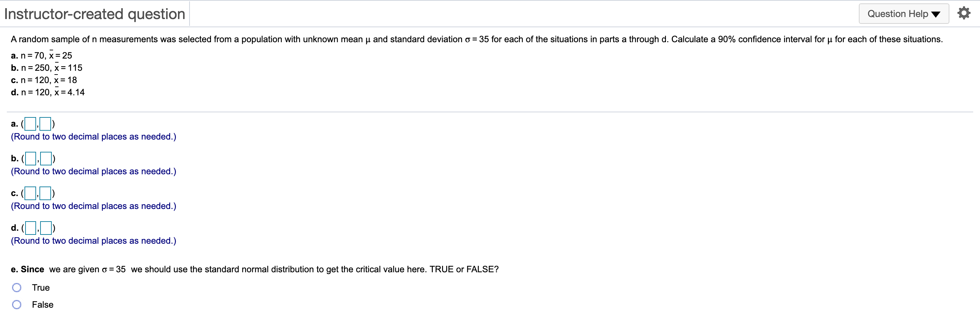The image size is (980, 324).
Task: Select the False radio button
Action: (17, 305)
